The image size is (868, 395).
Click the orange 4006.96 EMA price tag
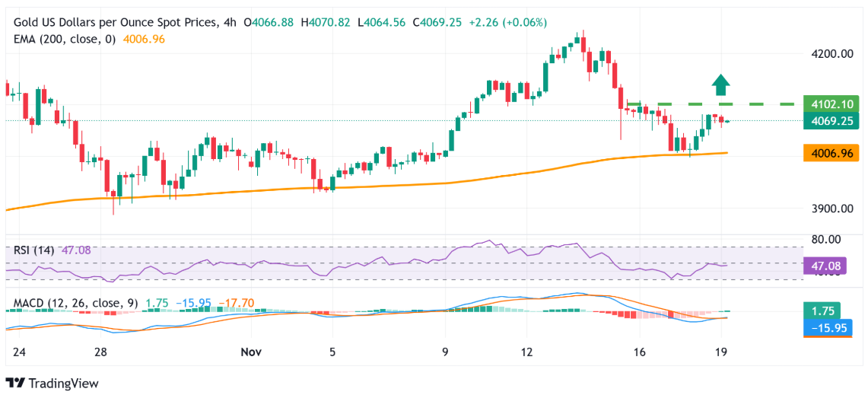831,154
